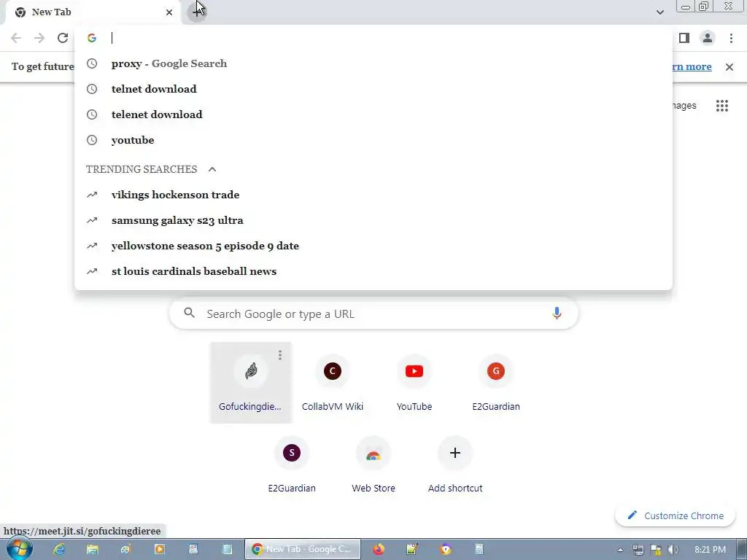The height and width of the screenshot is (560, 747).
Task: Choose 'st louis cardinals baseball news'
Action: pyautogui.click(x=373, y=271)
